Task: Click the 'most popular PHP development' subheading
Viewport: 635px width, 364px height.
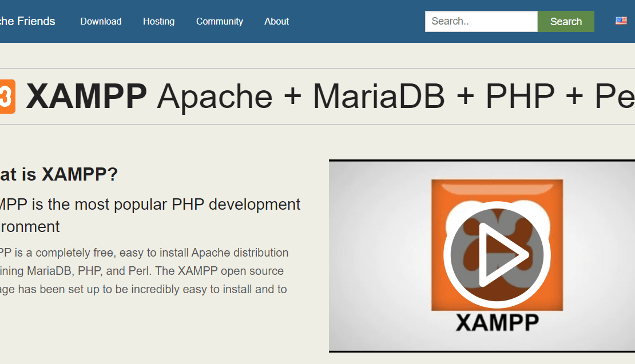Action: [188, 205]
